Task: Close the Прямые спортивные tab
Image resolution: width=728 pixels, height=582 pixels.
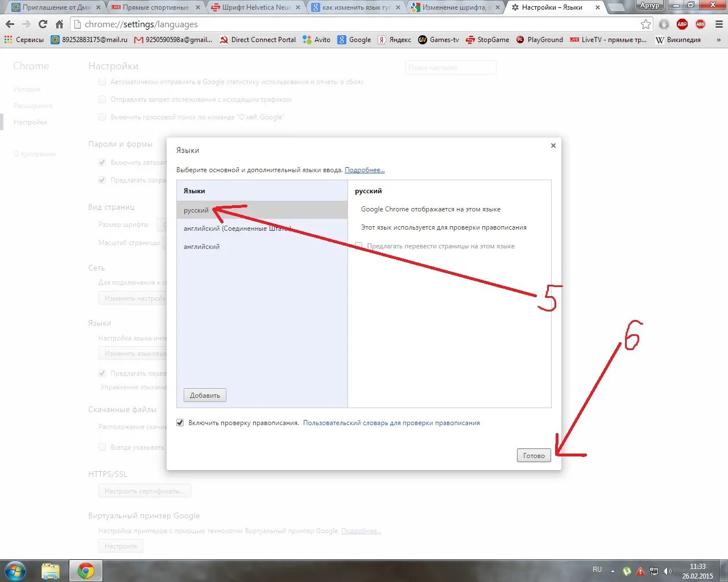Action: (x=198, y=7)
